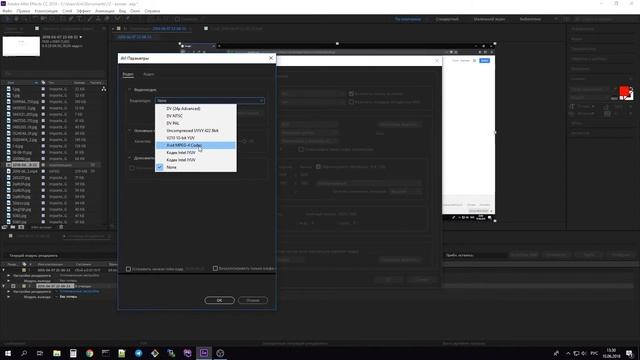Select the Small Screen workspace tab

pyautogui.click(x=489, y=19)
